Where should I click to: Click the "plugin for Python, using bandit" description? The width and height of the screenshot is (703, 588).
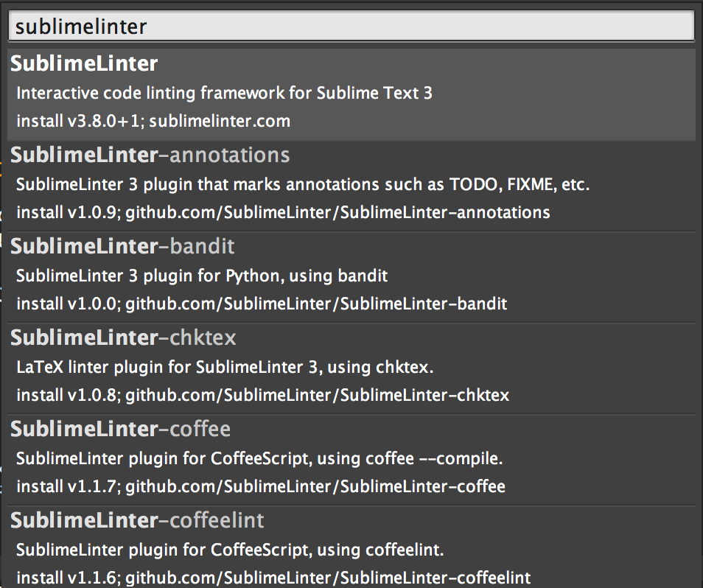click(x=202, y=276)
